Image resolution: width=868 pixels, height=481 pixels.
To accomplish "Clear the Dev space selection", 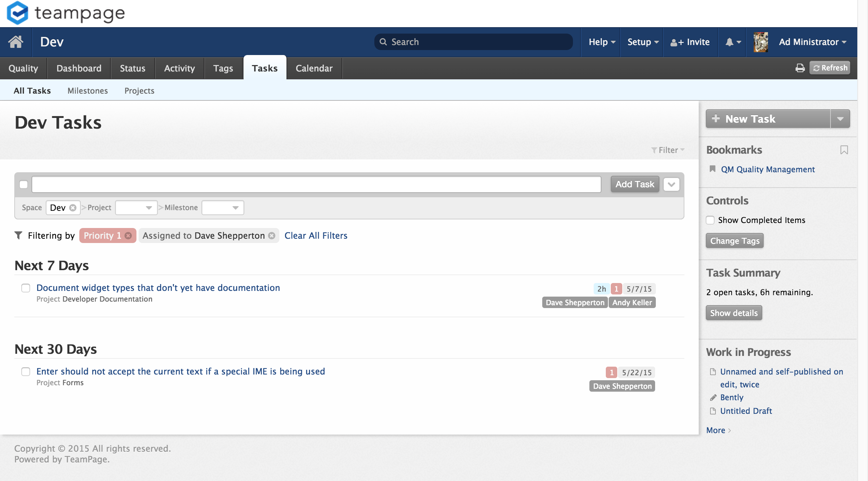I will click(x=73, y=208).
